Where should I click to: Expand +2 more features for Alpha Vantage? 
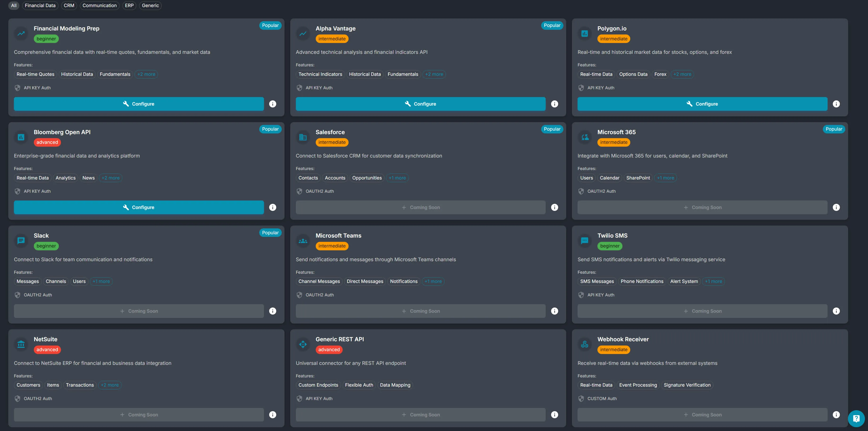click(434, 74)
